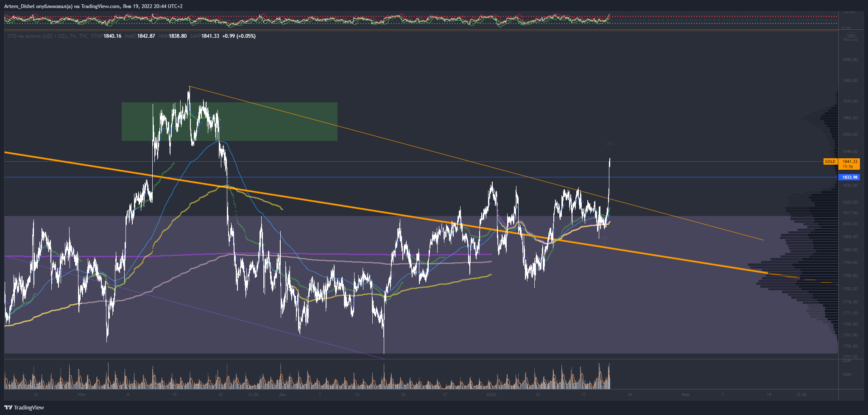Click the change value +0.99 (+0.05%)
Image resolution: width=868 pixels, height=415 pixels.
coord(239,36)
